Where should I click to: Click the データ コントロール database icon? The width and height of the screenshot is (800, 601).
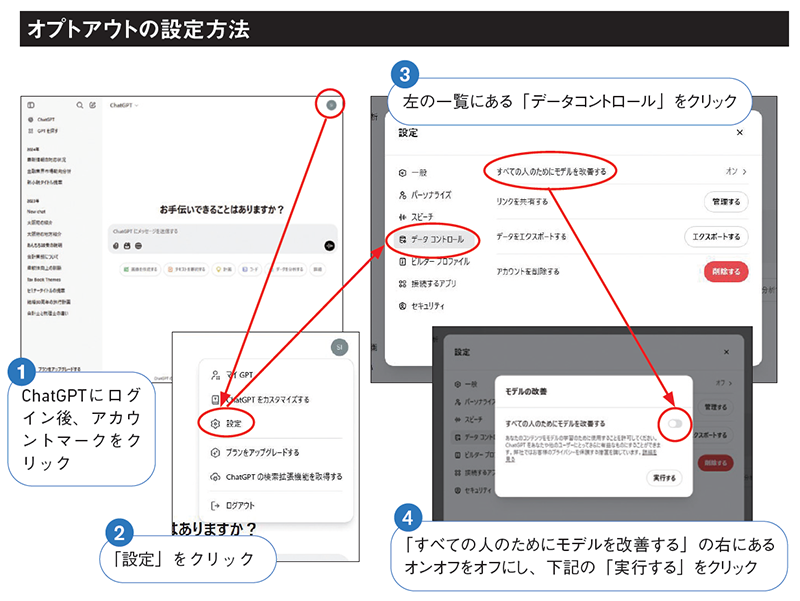403,239
